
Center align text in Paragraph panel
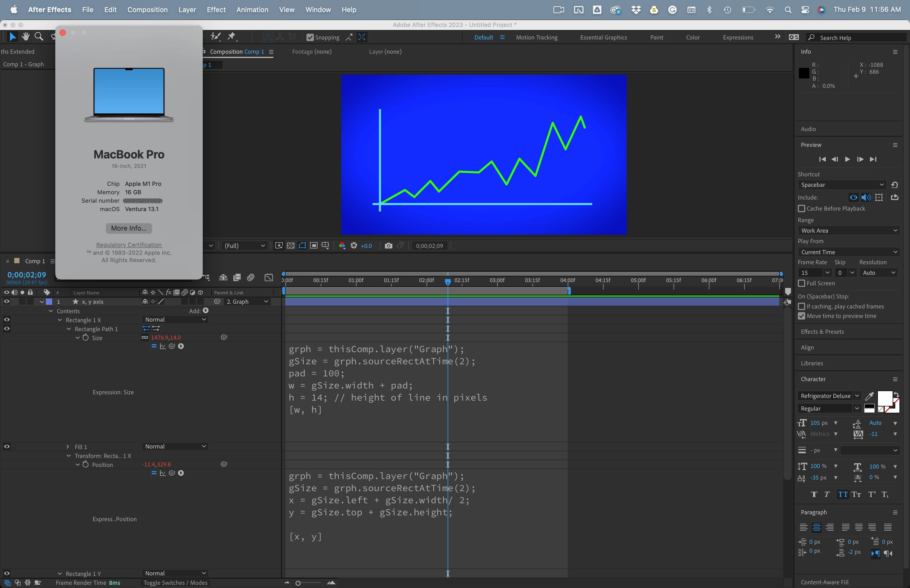point(817,527)
